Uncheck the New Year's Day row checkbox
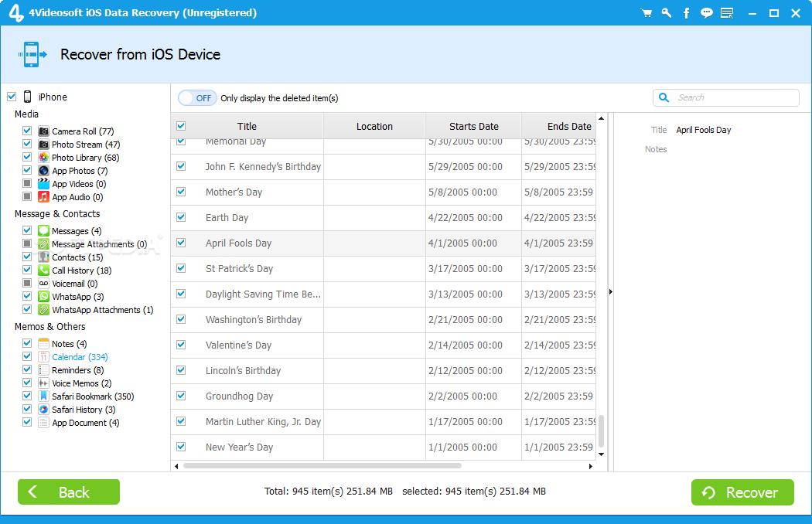Image resolution: width=812 pixels, height=524 pixels. point(181,447)
